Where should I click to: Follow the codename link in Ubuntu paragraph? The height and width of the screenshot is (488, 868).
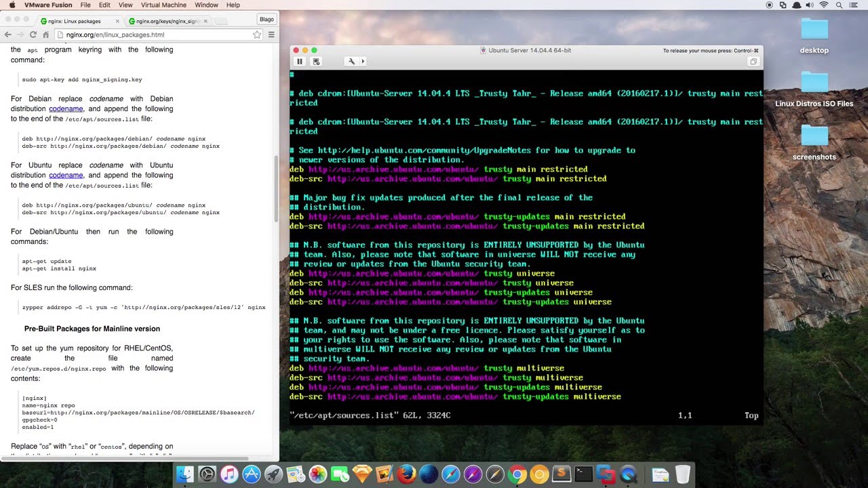click(x=66, y=175)
